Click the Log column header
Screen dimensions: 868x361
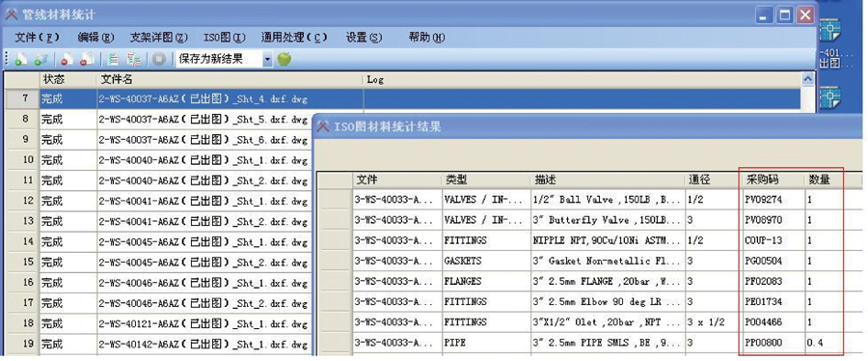583,80
